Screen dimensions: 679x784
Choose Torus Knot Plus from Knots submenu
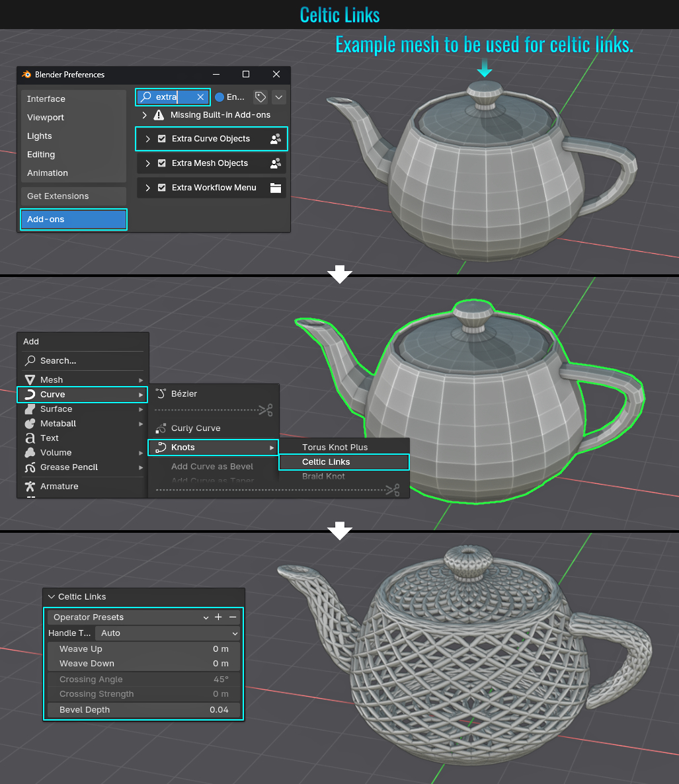344,448
